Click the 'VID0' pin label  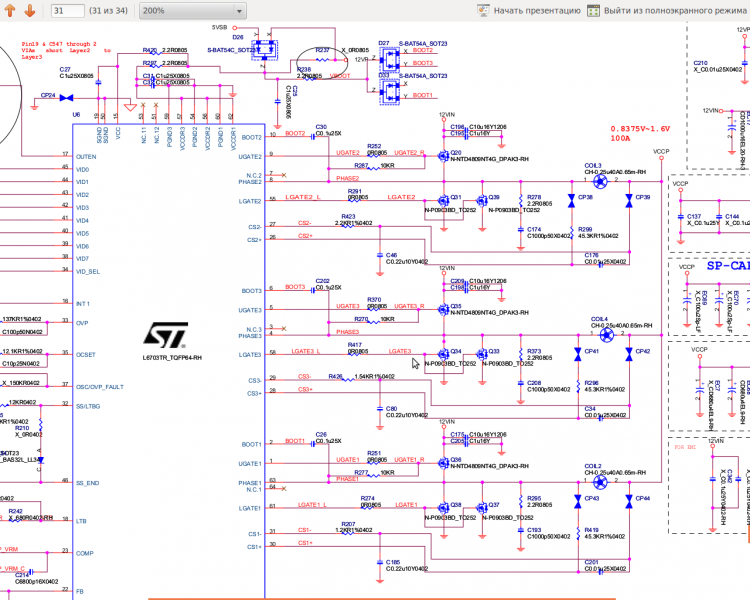[82, 169]
